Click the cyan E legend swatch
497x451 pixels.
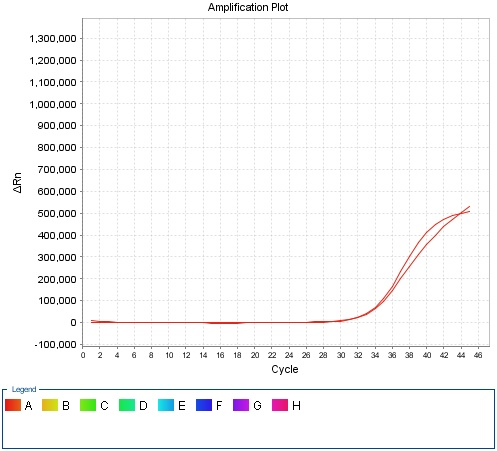pos(166,405)
